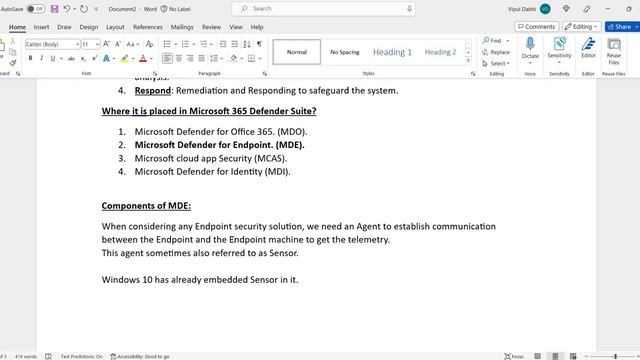Align text left
640x360 pixels.
pyautogui.click(x=167, y=58)
